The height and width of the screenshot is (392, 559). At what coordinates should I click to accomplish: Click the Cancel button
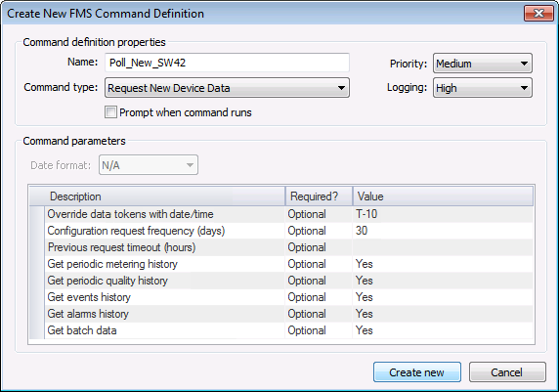coord(507,372)
